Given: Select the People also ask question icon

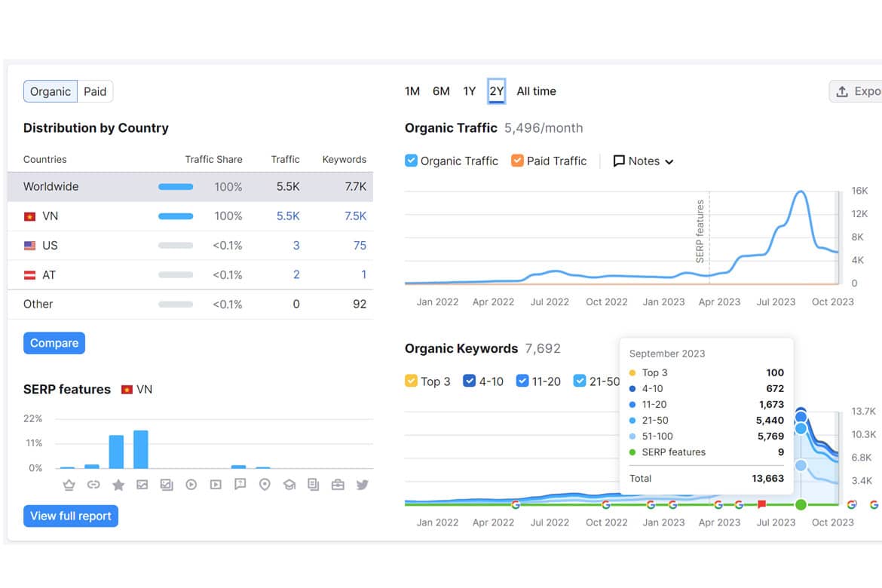Looking at the screenshot, I should [x=240, y=485].
